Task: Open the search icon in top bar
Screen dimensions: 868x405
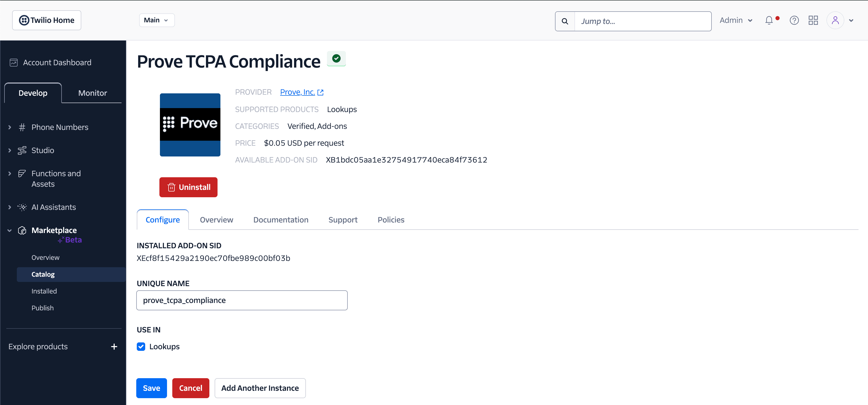Action: [x=564, y=21]
